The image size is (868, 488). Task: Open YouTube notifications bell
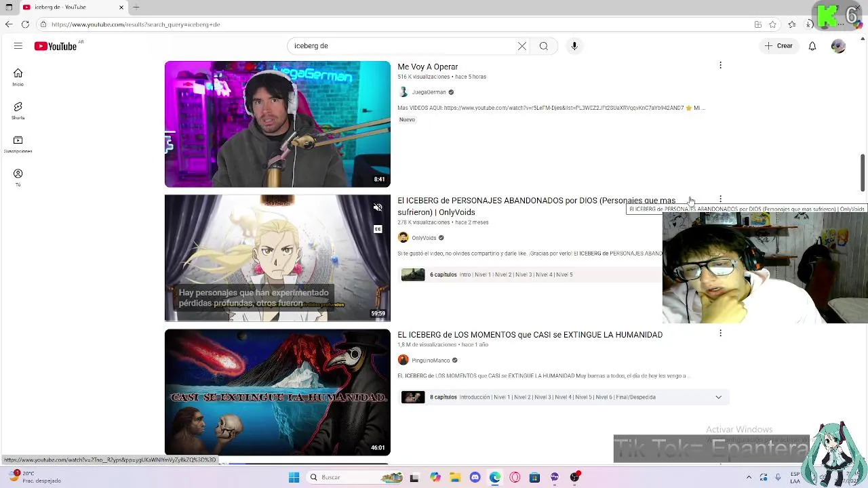coord(812,46)
